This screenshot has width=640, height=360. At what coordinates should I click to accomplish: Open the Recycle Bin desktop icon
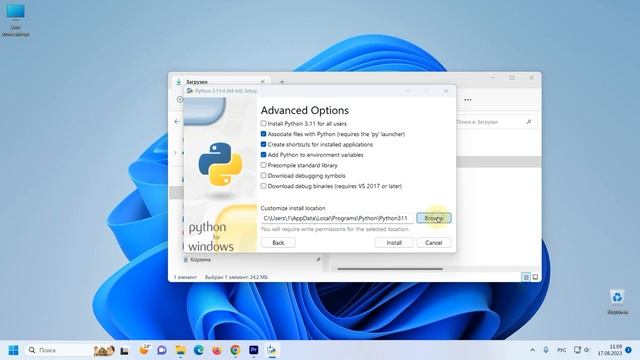[x=617, y=302]
